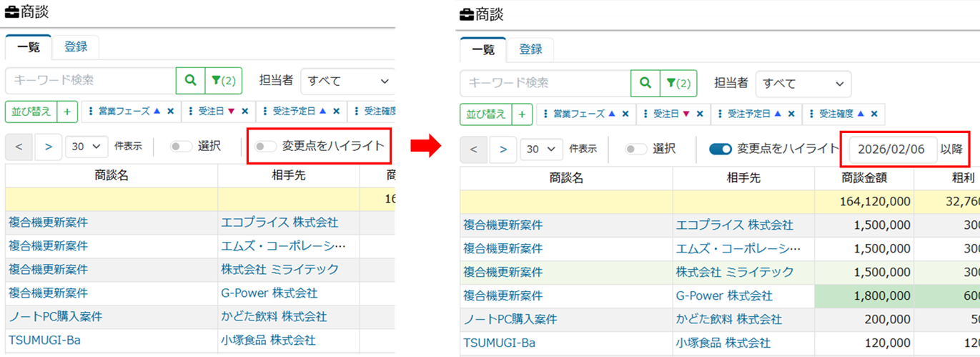
Task: Click the descending arrow on 受注日, left panel
Action: point(231,111)
